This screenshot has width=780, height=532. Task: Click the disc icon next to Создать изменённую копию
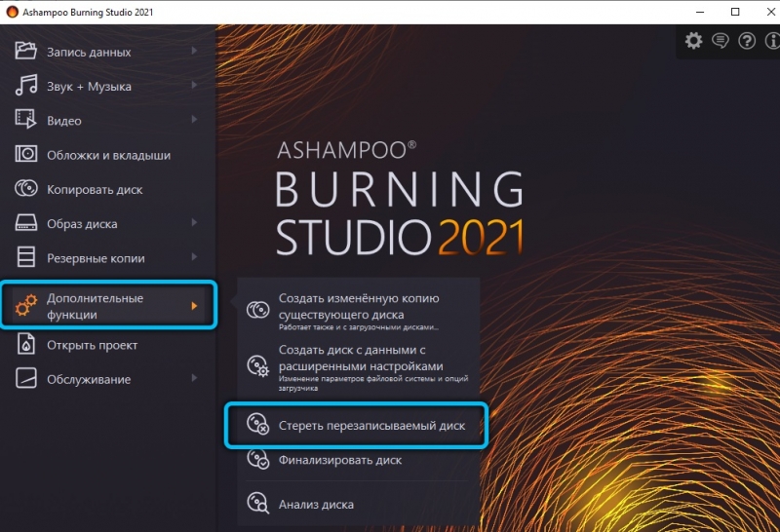(x=258, y=310)
